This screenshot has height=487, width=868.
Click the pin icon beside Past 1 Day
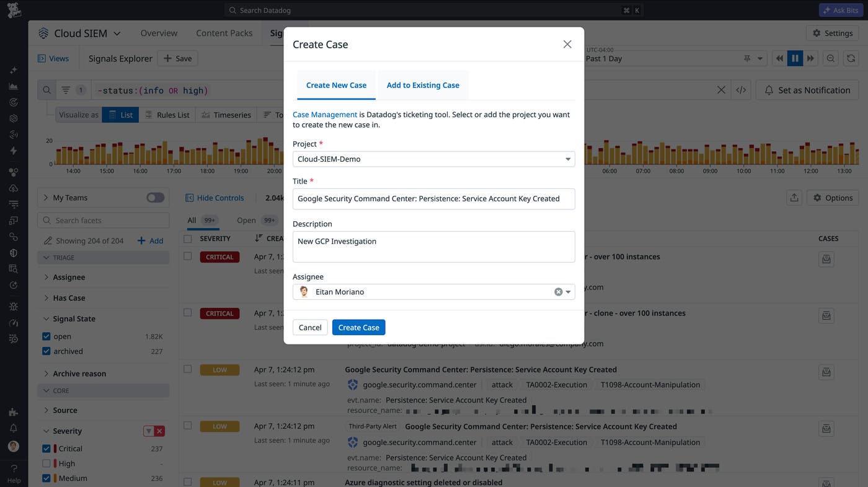click(x=746, y=58)
